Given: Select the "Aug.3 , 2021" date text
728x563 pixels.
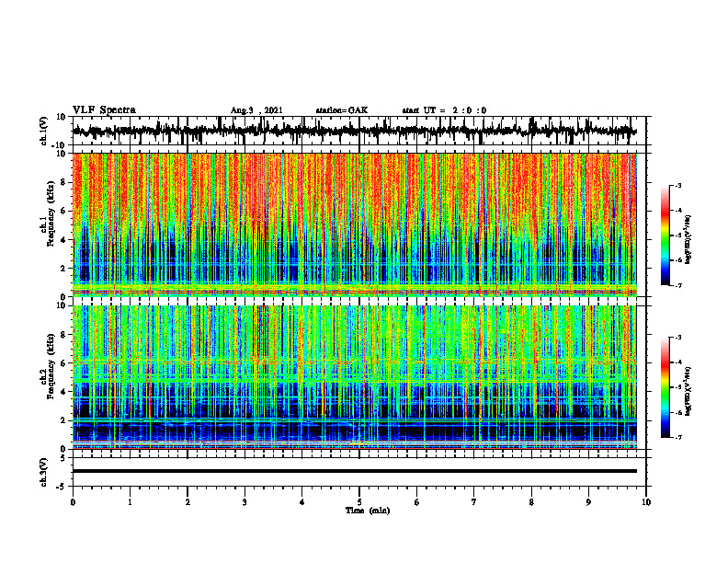Looking at the screenshot, I should pos(256,110).
